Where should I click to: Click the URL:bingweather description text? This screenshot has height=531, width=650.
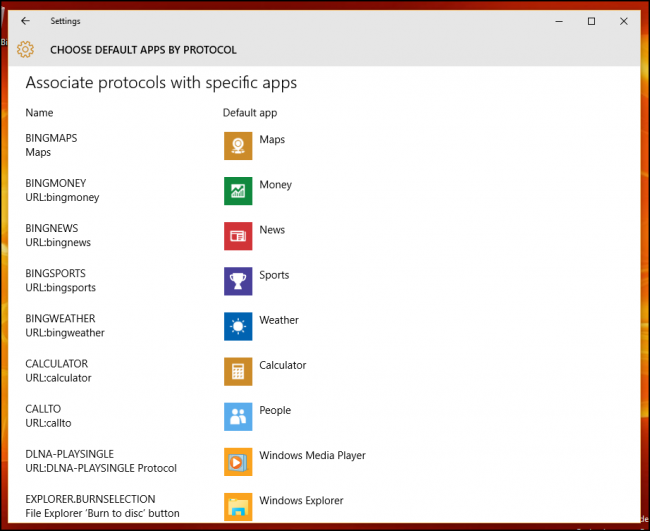coord(65,333)
